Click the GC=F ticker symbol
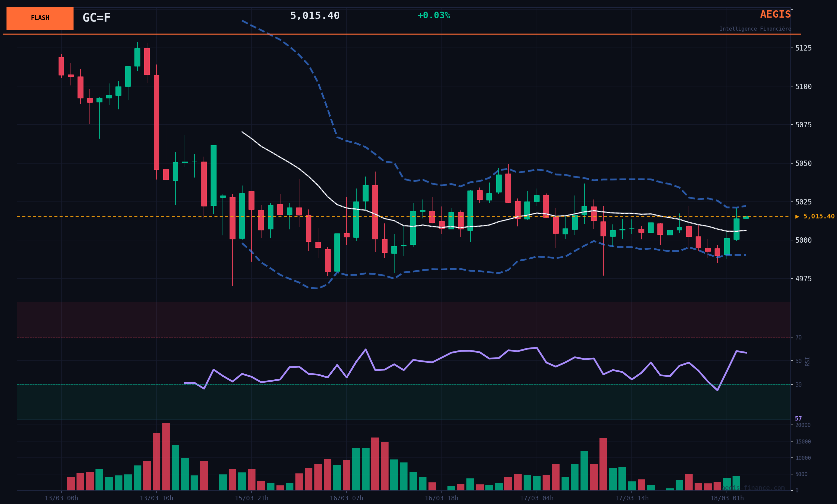837x504 pixels. click(96, 18)
